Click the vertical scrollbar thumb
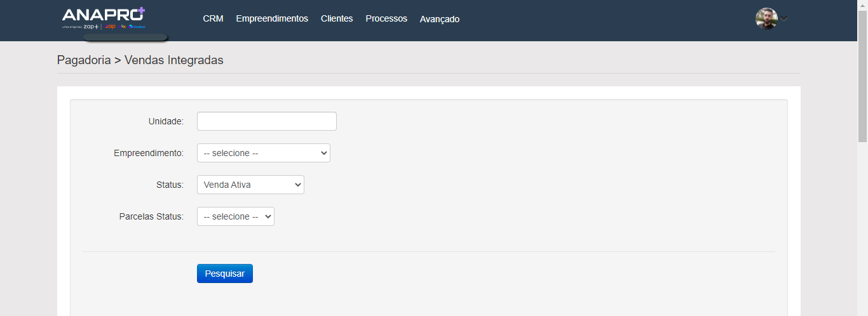Image resolution: width=868 pixels, height=316 pixels. pos(862,76)
